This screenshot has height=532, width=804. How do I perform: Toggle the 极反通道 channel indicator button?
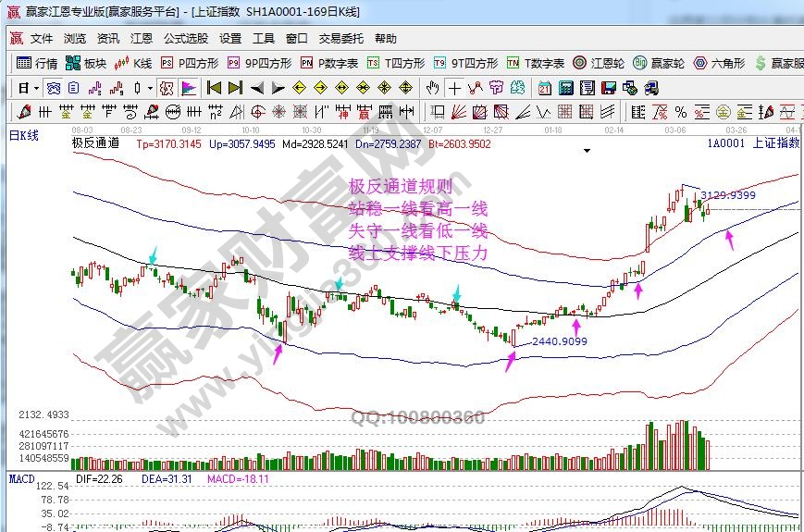[166, 88]
